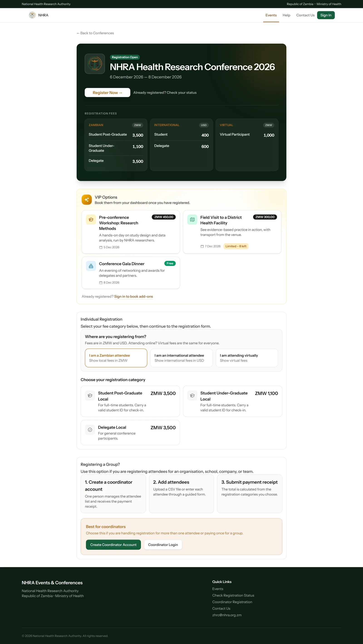Click the calendar icon beside 5 Dec 2026

(101, 247)
